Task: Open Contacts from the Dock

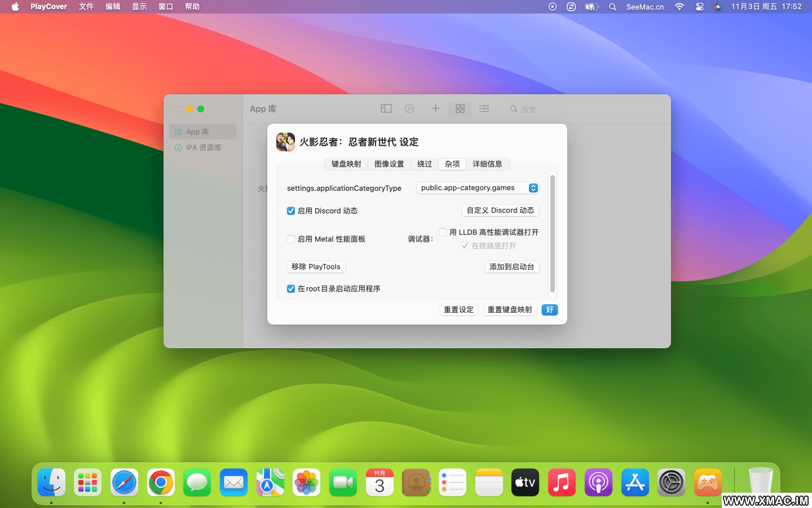Action: pos(416,483)
